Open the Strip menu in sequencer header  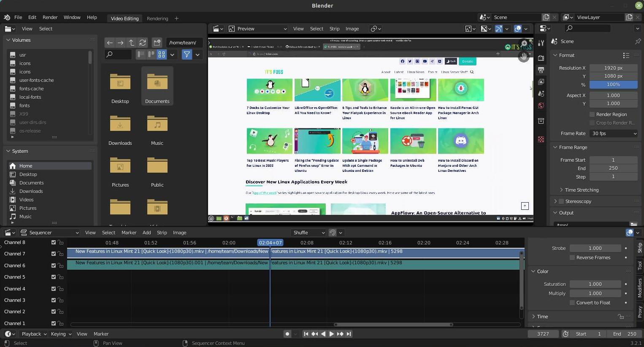(x=162, y=233)
